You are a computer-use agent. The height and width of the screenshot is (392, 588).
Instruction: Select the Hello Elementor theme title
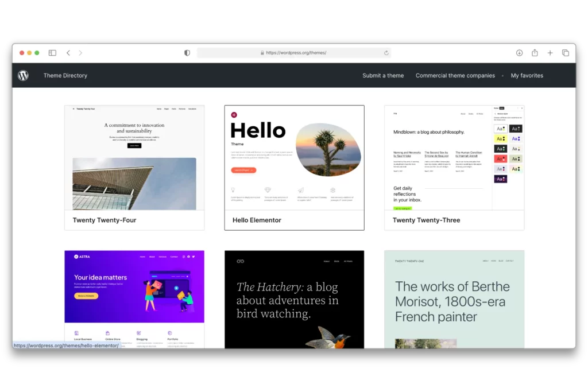click(x=257, y=220)
